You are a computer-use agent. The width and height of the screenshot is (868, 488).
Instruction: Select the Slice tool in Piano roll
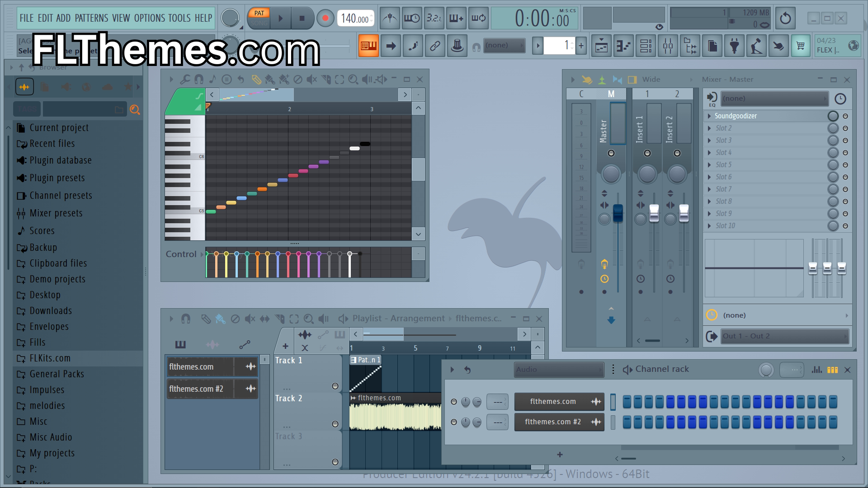coord(325,80)
